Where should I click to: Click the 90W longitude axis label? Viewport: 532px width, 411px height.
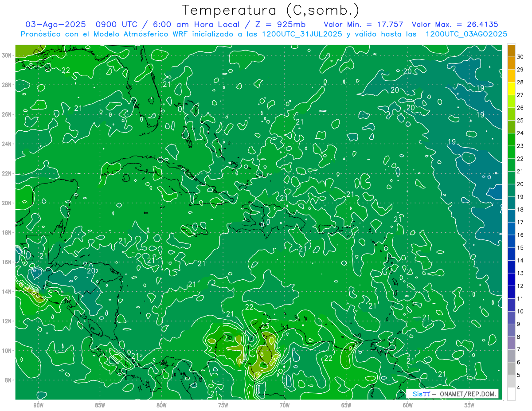point(38,405)
